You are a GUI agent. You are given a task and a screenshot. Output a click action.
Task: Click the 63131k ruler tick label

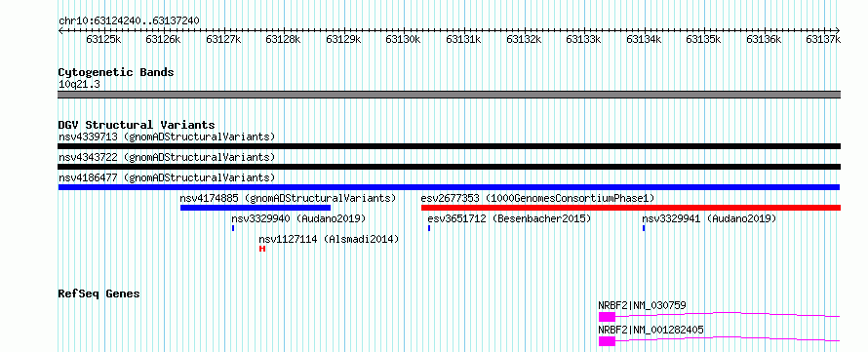coord(463,39)
